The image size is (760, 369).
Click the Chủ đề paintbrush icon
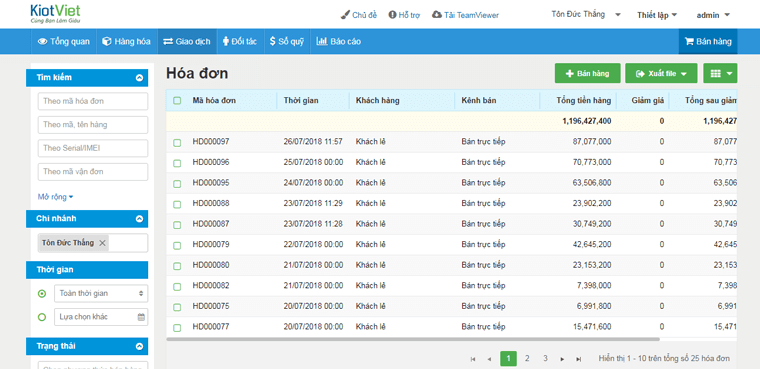click(345, 15)
